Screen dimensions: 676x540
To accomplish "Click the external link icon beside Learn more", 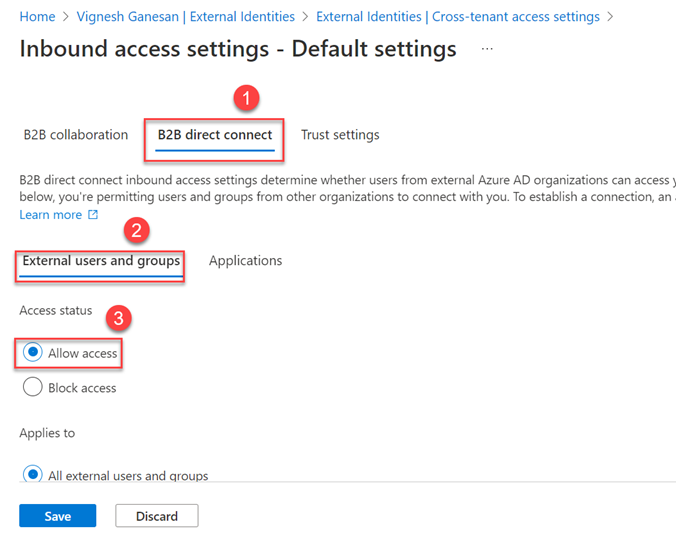I will click(x=93, y=215).
